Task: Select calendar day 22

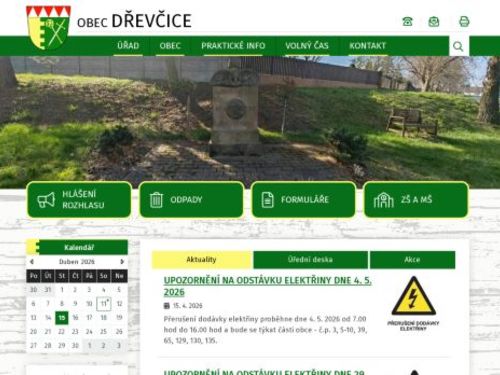Action: click(x=61, y=332)
